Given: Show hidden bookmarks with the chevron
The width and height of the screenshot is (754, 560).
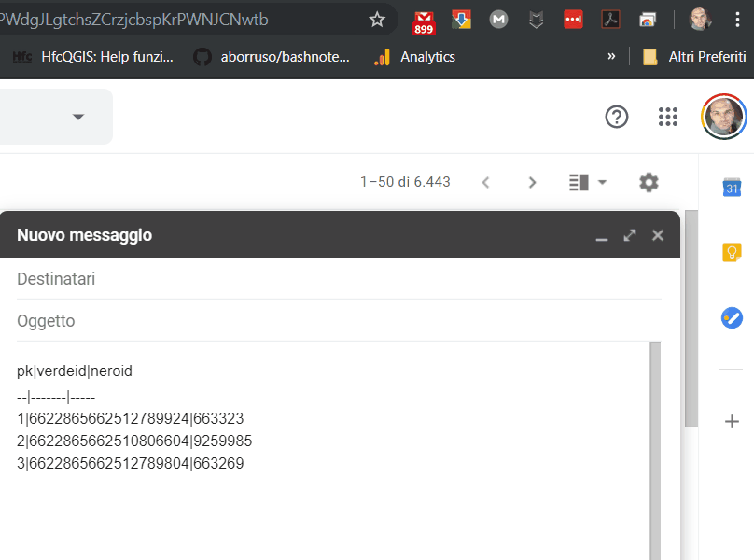Looking at the screenshot, I should (x=611, y=57).
